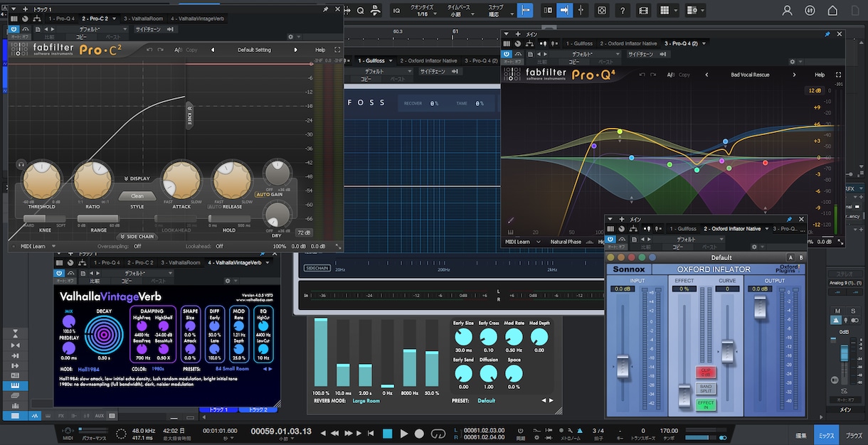The width and height of the screenshot is (868, 445).
Task: Enable loop playback in the transport bar
Action: pyautogui.click(x=438, y=434)
